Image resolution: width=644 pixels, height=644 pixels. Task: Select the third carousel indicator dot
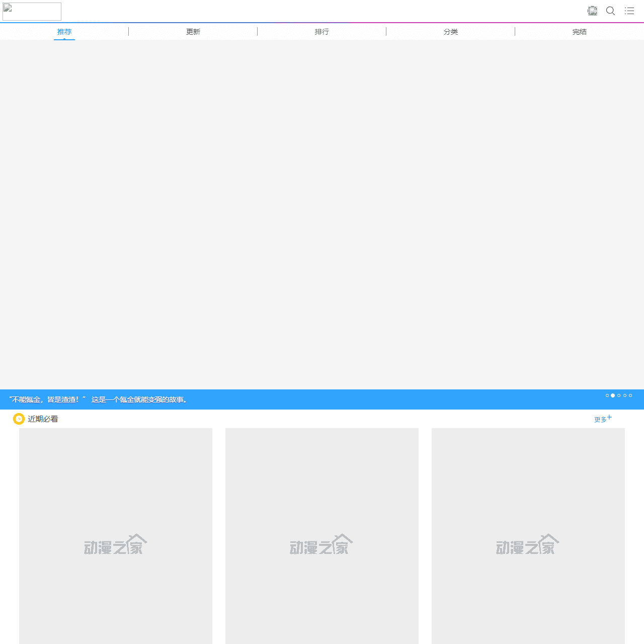point(619,395)
